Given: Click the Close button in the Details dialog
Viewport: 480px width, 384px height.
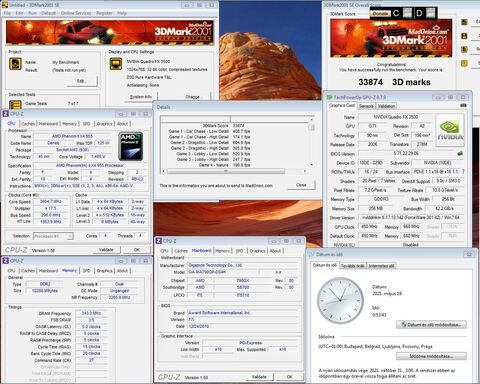Looking at the screenshot, I should click(301, 185).
